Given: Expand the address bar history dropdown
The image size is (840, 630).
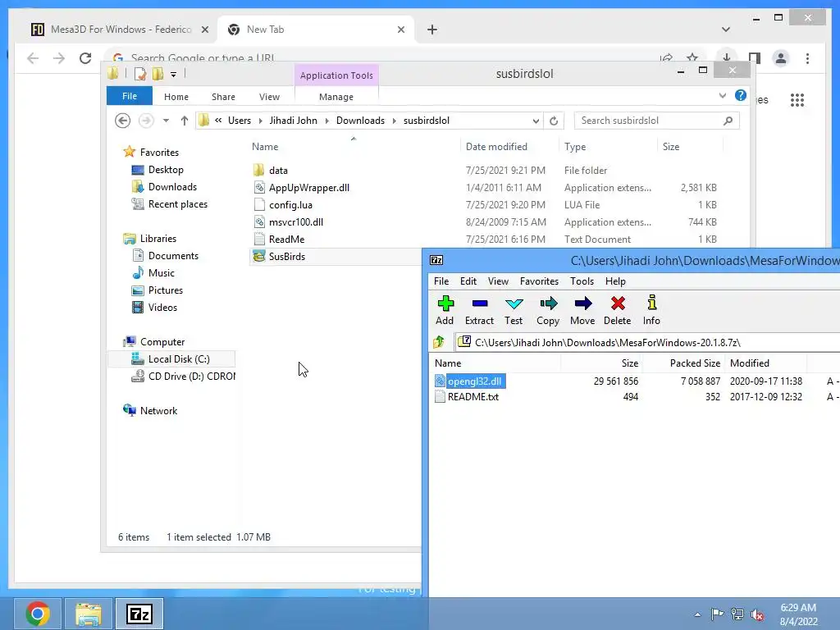Looking at the screenshot, I should click(x=536, y=121).
